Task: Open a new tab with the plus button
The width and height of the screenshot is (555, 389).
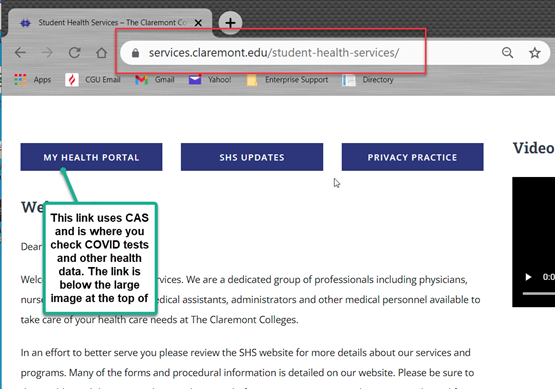Action: tap(230, 23)
